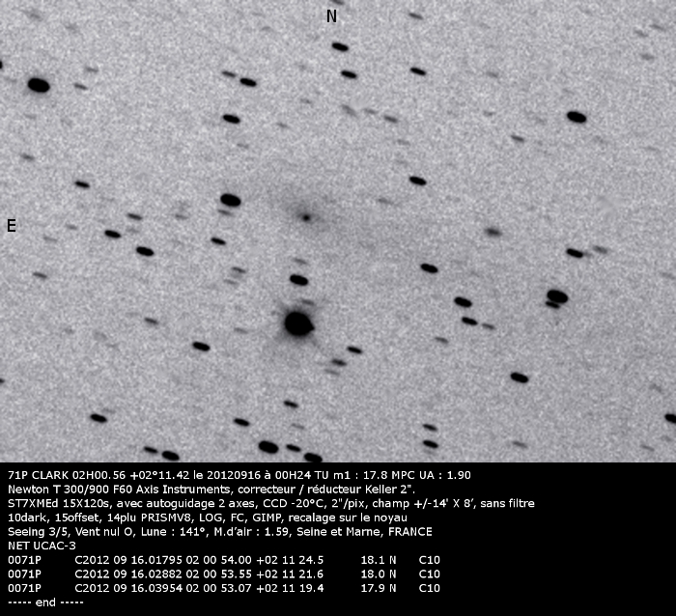Click 'Newton T 300/900 F60 Axis Instruments' text
The width and height of the screenshot is (676, 616).
121,490
